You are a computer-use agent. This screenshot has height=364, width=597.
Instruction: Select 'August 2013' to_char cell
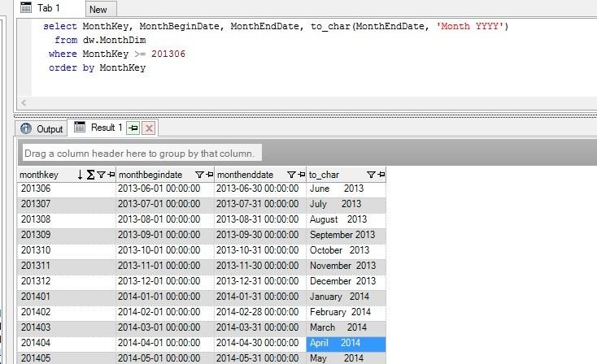[346, 219]
